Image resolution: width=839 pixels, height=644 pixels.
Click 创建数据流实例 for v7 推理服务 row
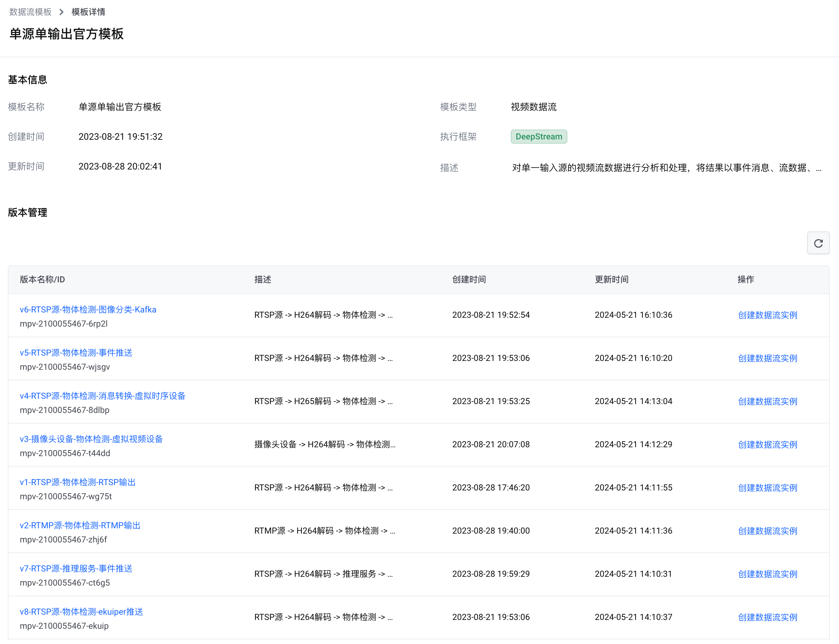pyautogui.click(x=767, y=574)
